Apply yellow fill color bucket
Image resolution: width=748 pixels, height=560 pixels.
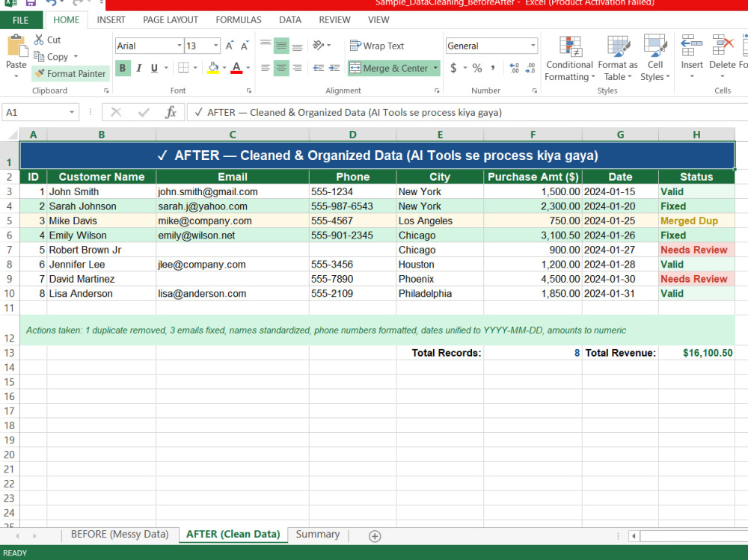pyautogui.click(x=213, y=68)
